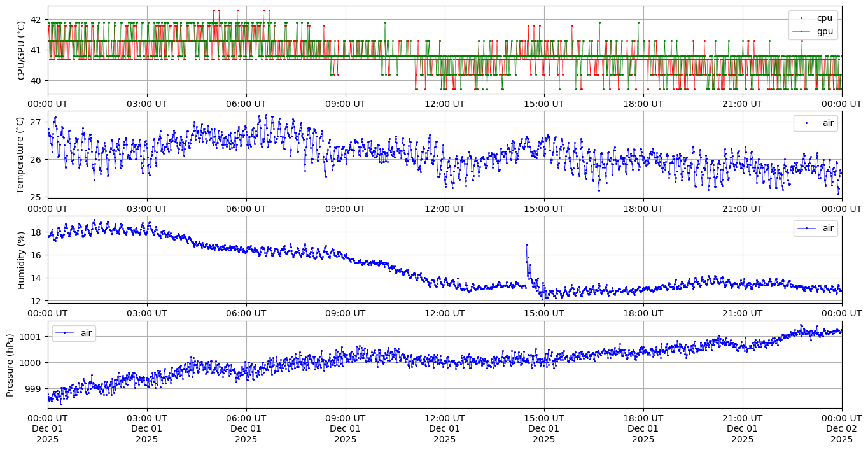Click the 42 tick on the CPU/GPU axis
868x450 pixels.
[37, 20]
